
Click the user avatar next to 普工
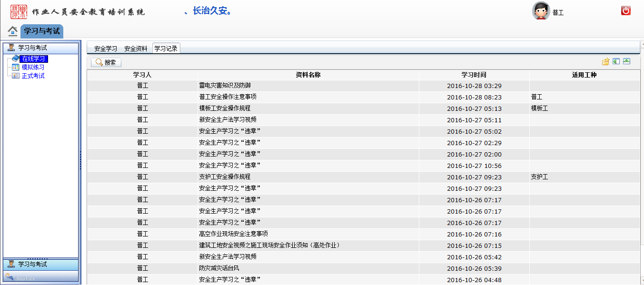coord(541,11)
